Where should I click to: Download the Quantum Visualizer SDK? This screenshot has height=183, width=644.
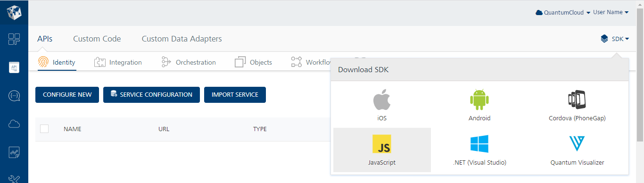click(x=577, y=150)
